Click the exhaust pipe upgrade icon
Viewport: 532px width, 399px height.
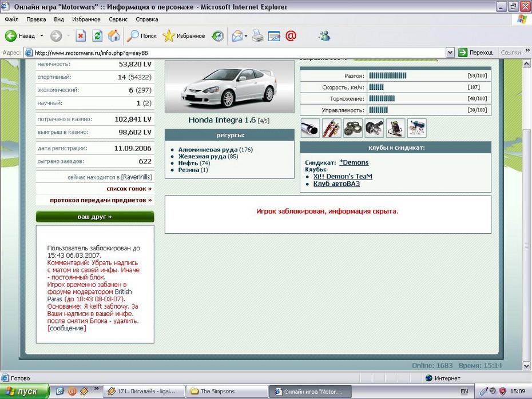click(x=310, y=128)
